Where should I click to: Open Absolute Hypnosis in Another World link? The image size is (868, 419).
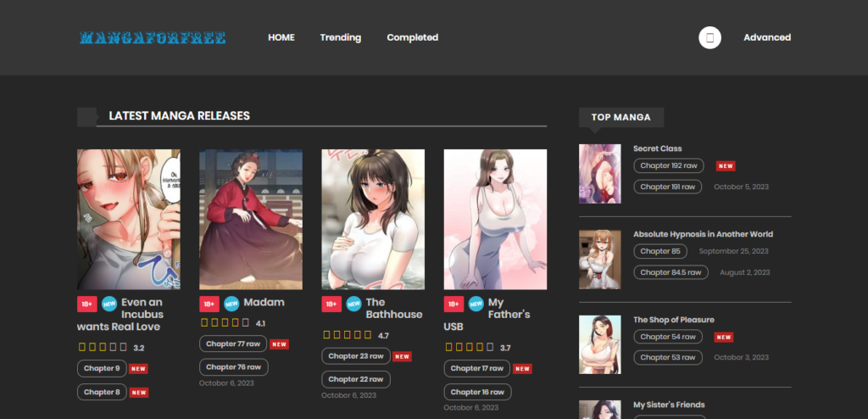coord(703,234)
